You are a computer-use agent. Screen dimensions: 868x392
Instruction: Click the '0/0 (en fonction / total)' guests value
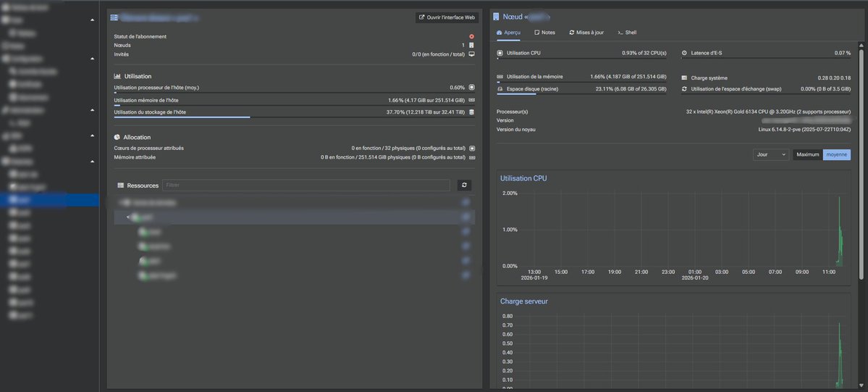[x=439, y=54]
